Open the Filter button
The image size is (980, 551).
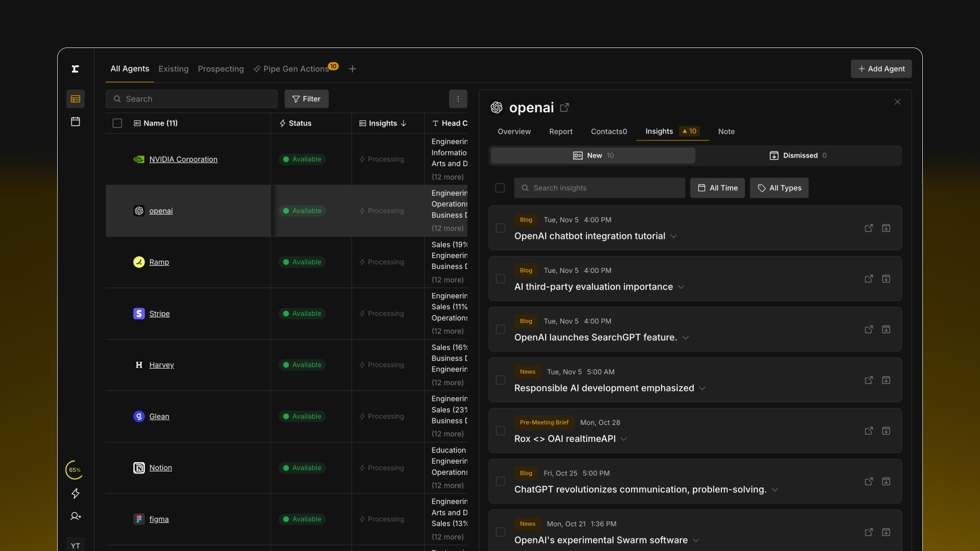coord(306,99)
